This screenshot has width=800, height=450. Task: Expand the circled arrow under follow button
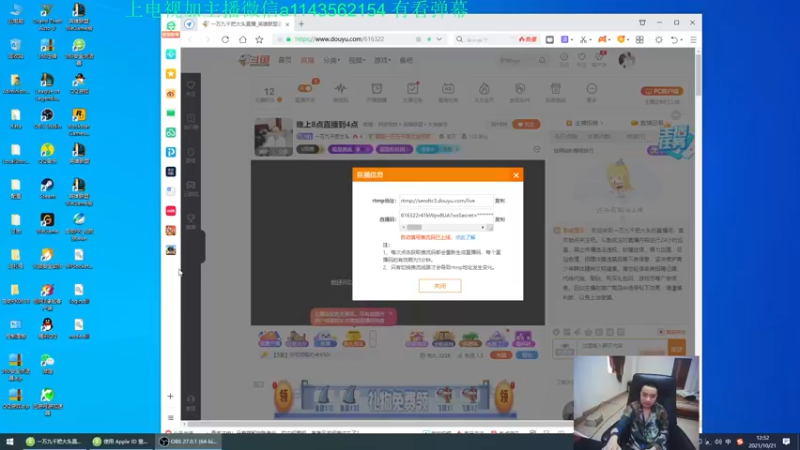pyautogui.click(x=537, y=149)
